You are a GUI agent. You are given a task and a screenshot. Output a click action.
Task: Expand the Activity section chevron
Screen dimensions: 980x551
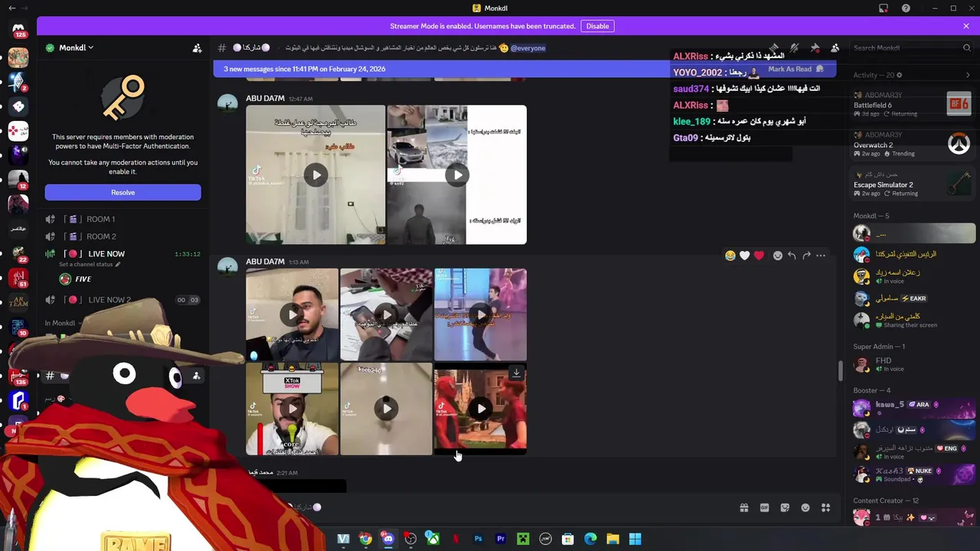[x=968, y=75]
